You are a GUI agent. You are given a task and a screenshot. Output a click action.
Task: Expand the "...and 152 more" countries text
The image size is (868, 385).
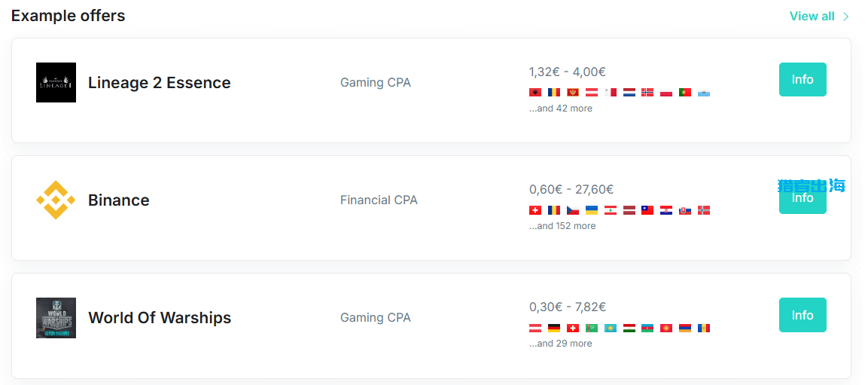(x=562, y=226)
